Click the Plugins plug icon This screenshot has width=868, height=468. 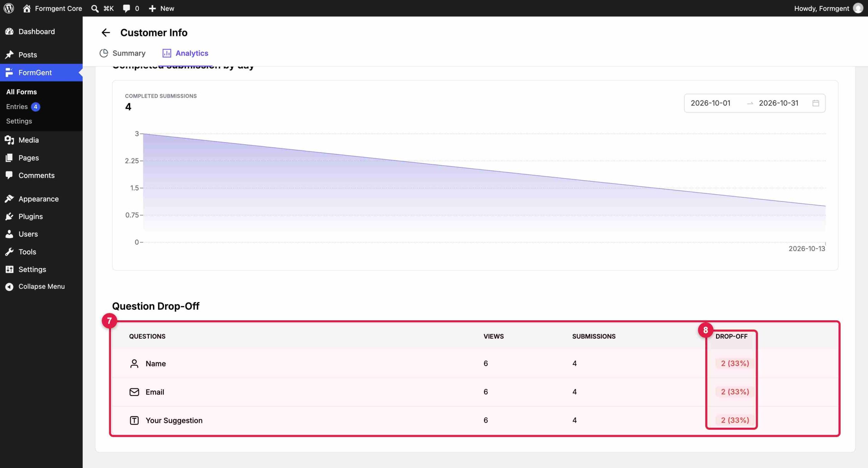(9, 216)
